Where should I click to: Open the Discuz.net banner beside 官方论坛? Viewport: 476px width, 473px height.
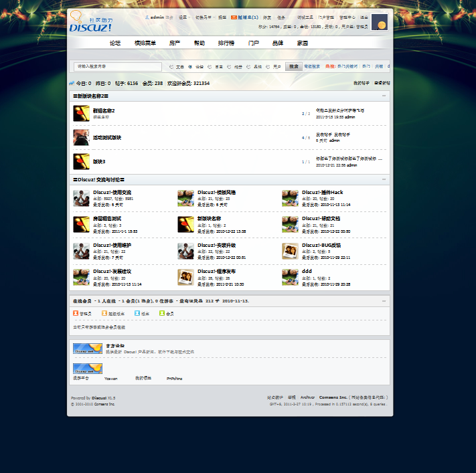pyautogui.click(x=88, y=349)
